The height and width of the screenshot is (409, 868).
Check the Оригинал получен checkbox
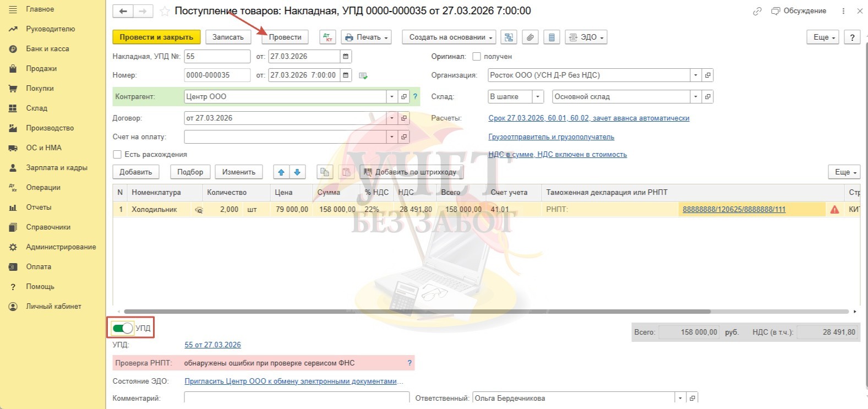point(477,57)
